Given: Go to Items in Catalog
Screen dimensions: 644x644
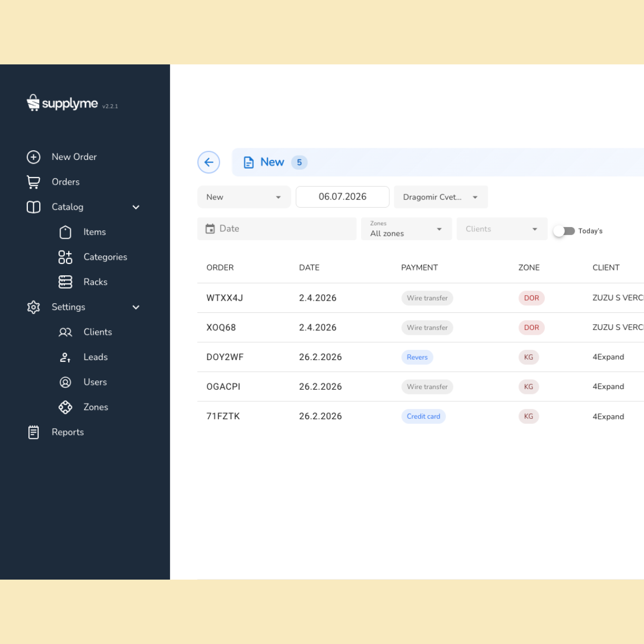Looking at the screenshot, I should click(94, 232).
